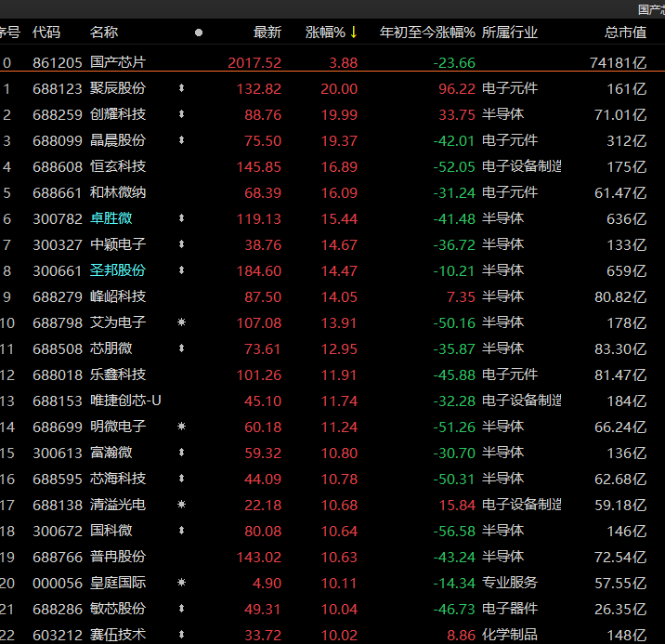Select stock name 中颖电子
The image size is (665, 644).
[118, 244]
